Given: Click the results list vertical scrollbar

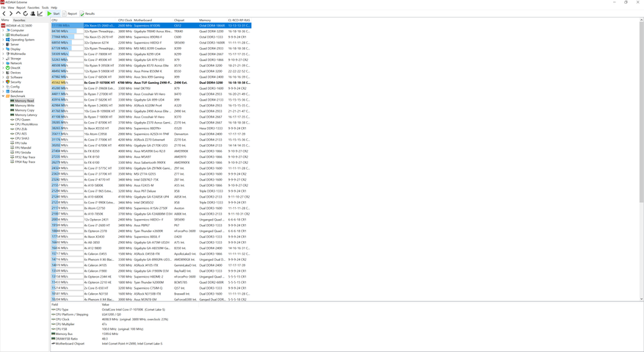Looking at the screenshot, I should (x=641, y=147).
